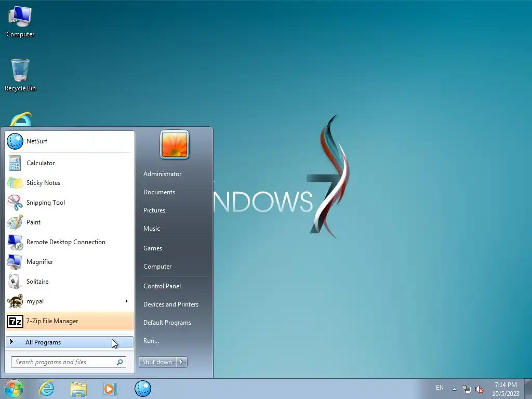The width and height of the screenshot is (532, 399).
Task: Open Control Panel
Action: pos(162,286)
